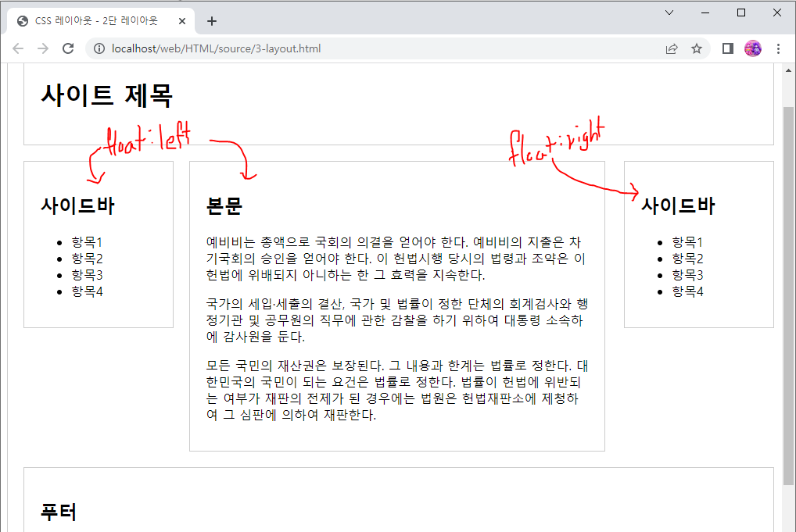Select 항목4 in right sidebar list
Screen dimensions: 796x532
687,291
